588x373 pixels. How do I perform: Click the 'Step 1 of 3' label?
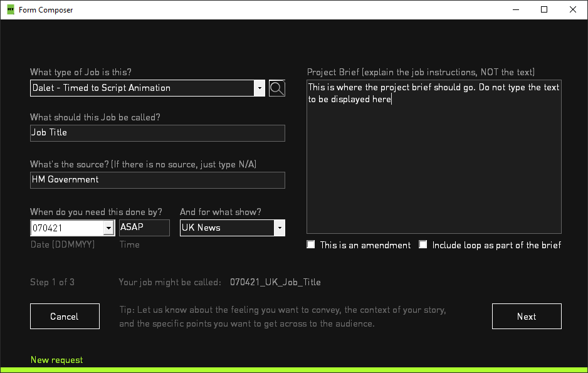point(52,282)
